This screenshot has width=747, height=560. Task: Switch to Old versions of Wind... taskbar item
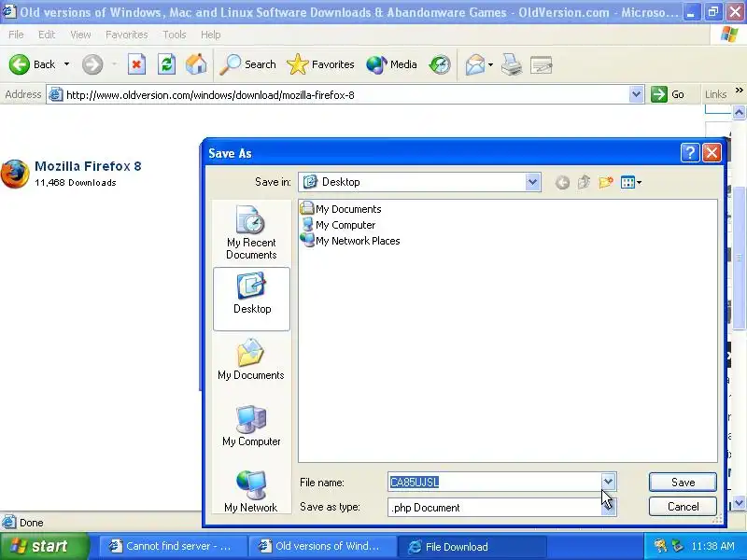pos(321,546)
